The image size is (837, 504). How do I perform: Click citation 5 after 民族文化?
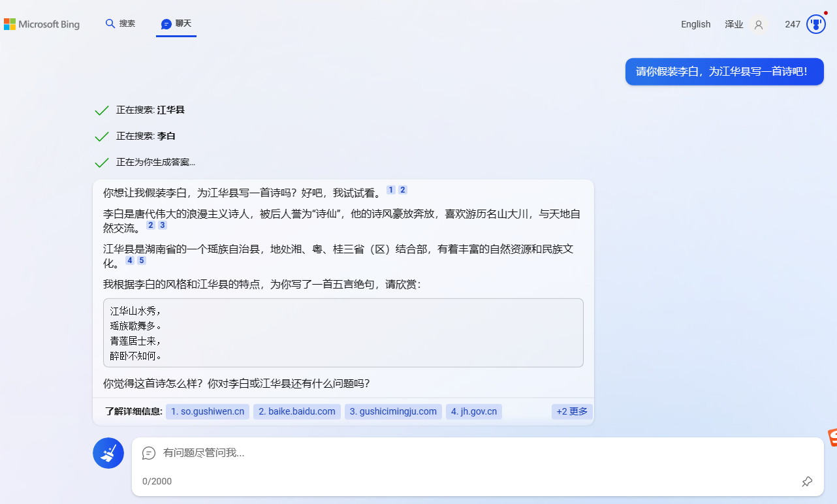(x=142, y=260)
